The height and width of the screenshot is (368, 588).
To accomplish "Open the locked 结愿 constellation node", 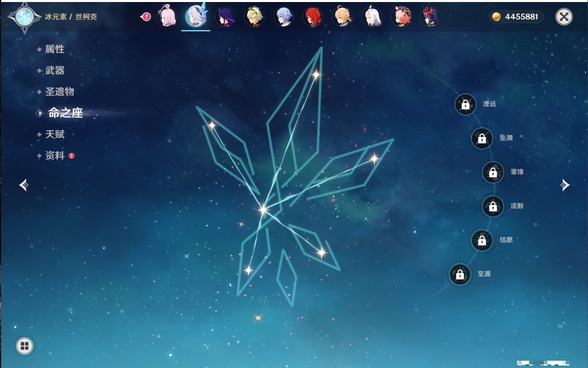I will tap(482, 240).
